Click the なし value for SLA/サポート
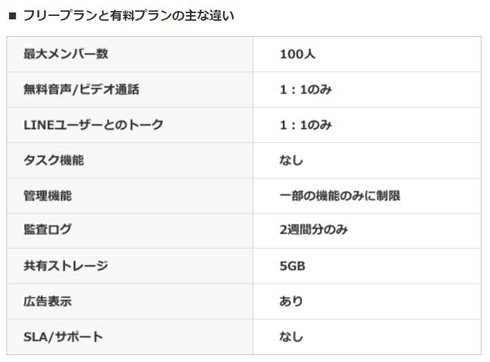This screenshot has height=362, width=490. pyautogui.click(x=291, y=337)
